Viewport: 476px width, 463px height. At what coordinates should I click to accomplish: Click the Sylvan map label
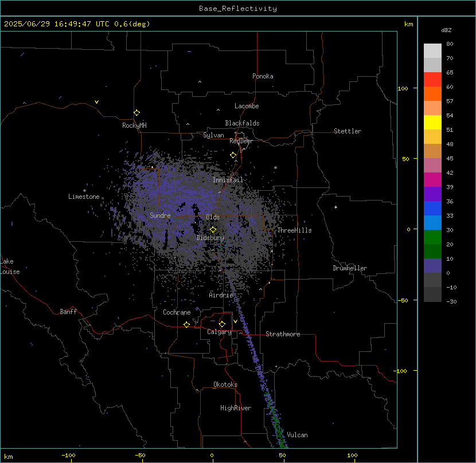tap(213, 135)
